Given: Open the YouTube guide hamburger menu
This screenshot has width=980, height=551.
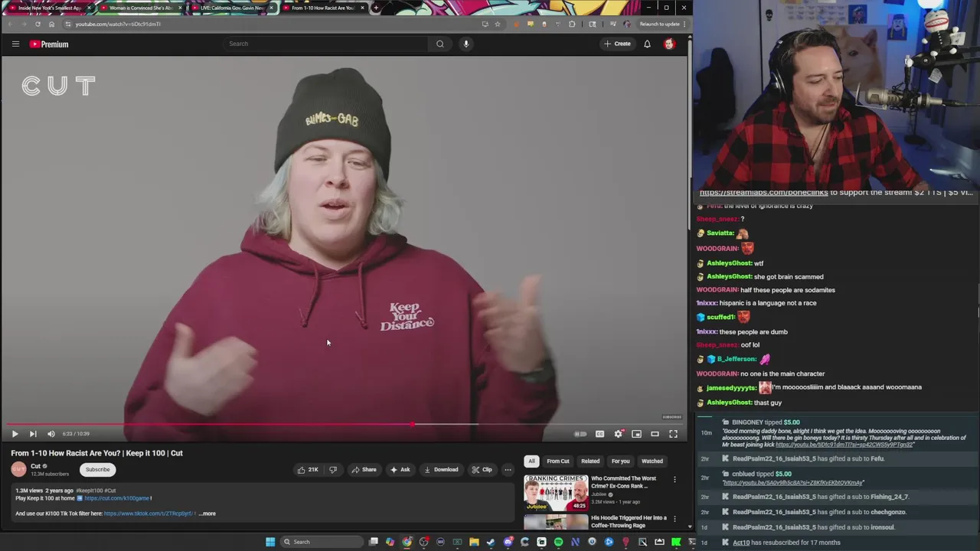Looking at the screenshot, I should pos(15,44).
